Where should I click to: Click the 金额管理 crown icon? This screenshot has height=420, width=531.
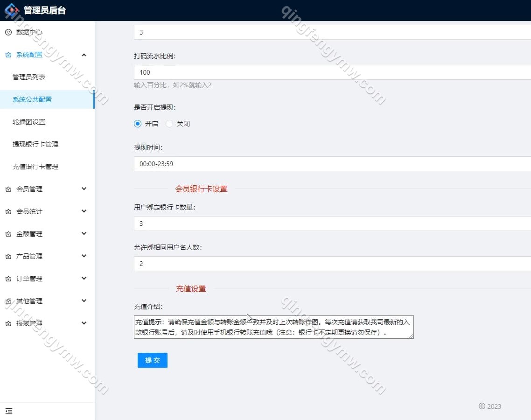click(8, 234)
